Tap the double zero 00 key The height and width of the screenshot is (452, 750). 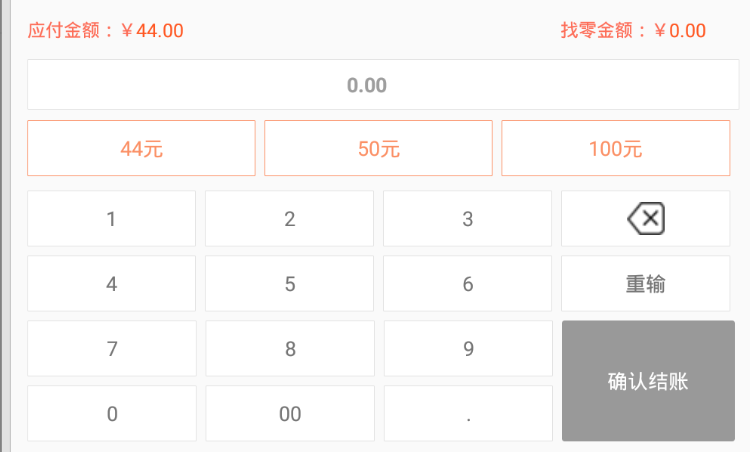(289, 414)
